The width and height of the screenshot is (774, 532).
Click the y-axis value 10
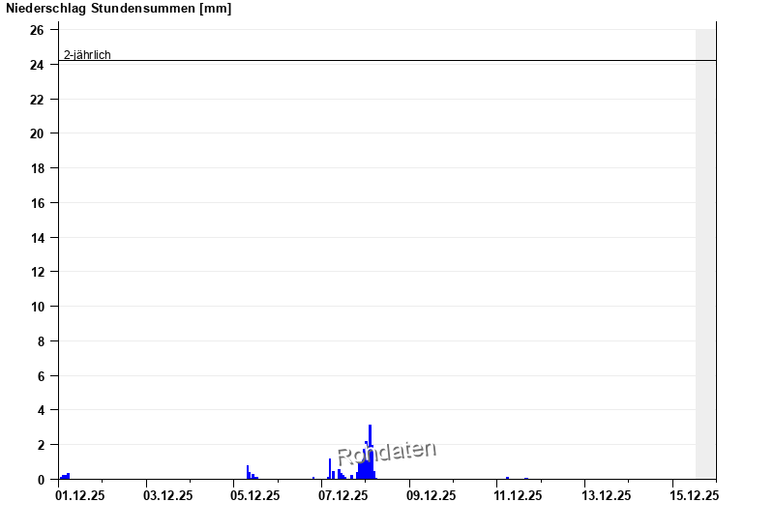tap(37, 307)
